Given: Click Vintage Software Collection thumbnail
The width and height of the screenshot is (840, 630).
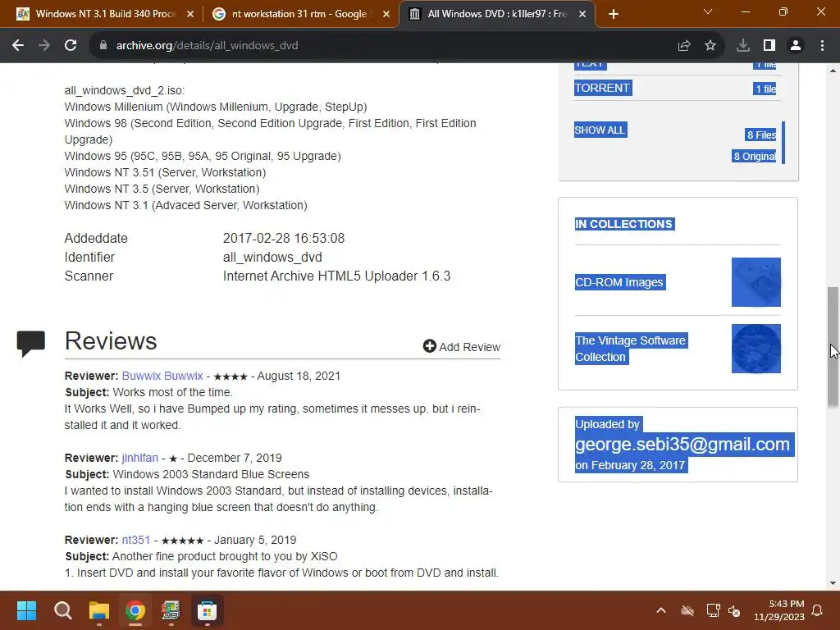Looking at the screenshot, I should 756,349.
